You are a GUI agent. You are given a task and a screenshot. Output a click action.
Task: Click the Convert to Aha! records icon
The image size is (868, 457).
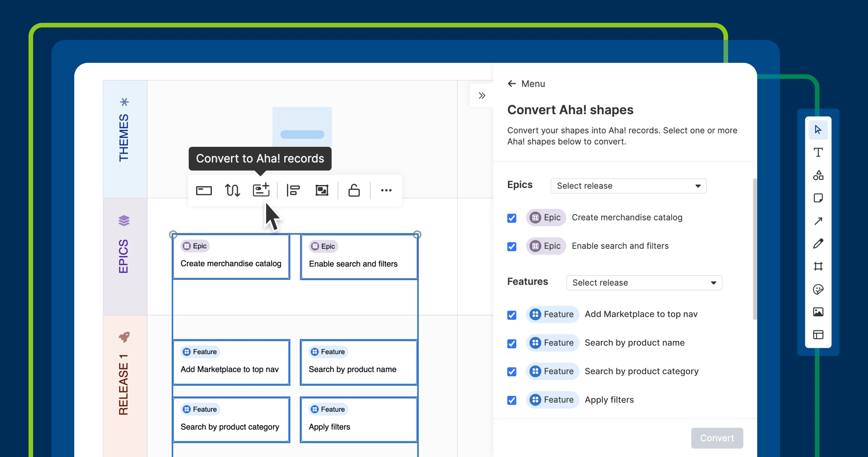pos(261,190)
